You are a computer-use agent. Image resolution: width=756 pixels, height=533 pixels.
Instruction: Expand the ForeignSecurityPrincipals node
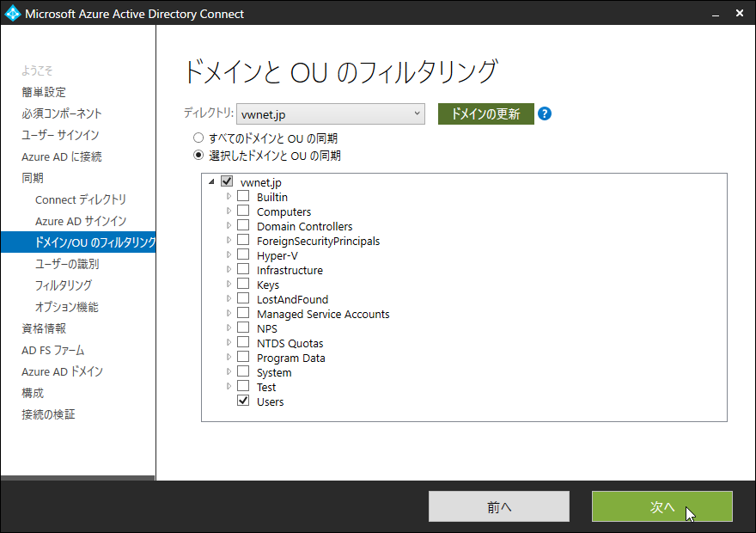point(229,240)
